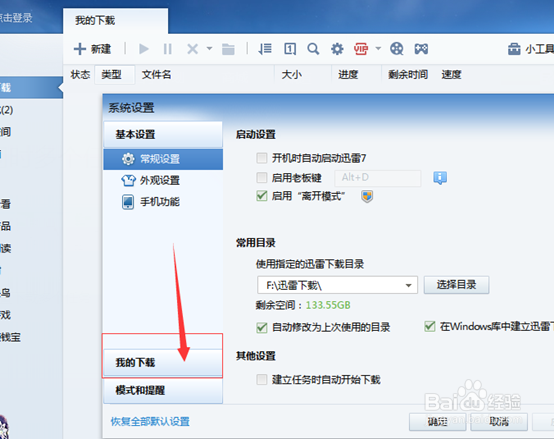Sort by the 文件名 column header
The width and height of the screenshot is (554, 439).
tap(157, 75)
